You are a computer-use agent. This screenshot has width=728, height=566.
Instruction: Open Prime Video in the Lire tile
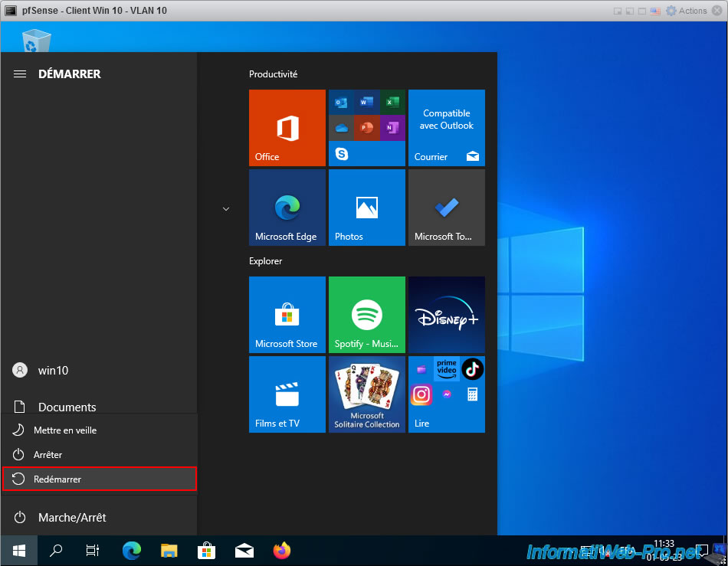447,369
